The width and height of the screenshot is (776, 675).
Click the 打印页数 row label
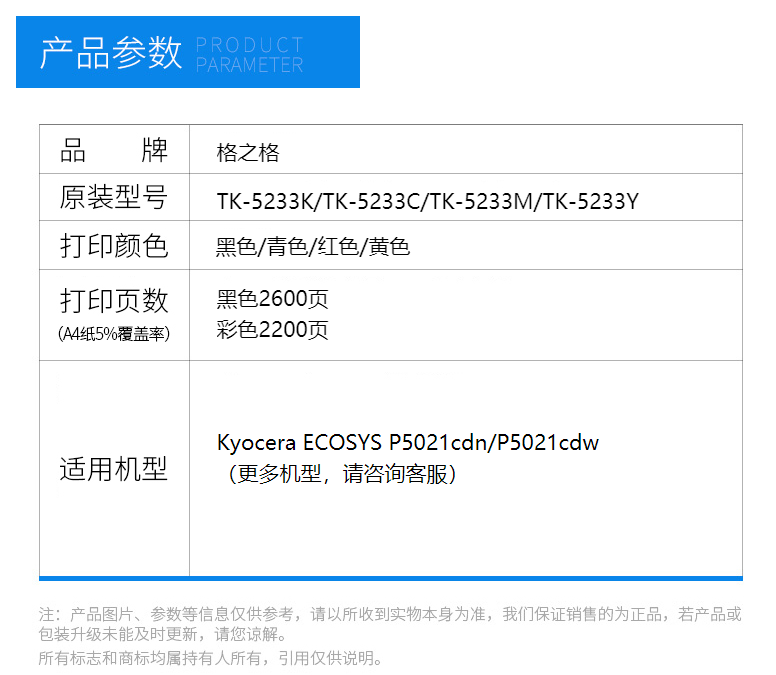coord(114,300)
